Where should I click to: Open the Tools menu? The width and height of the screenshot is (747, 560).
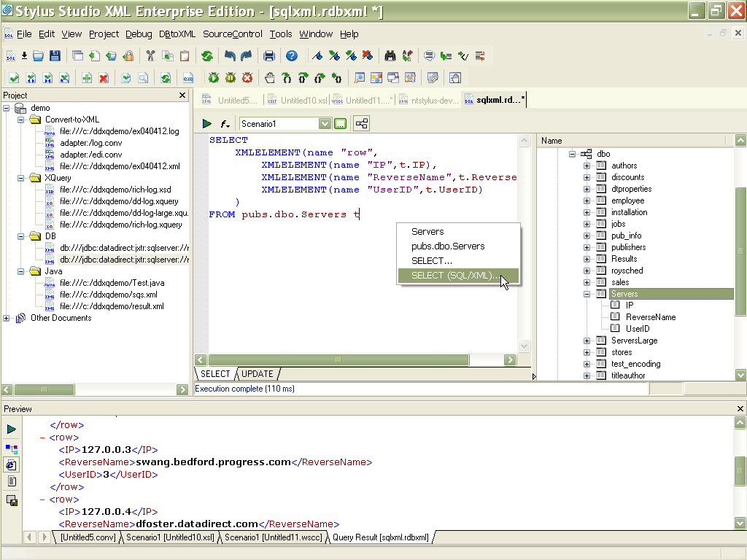point(282,34)
